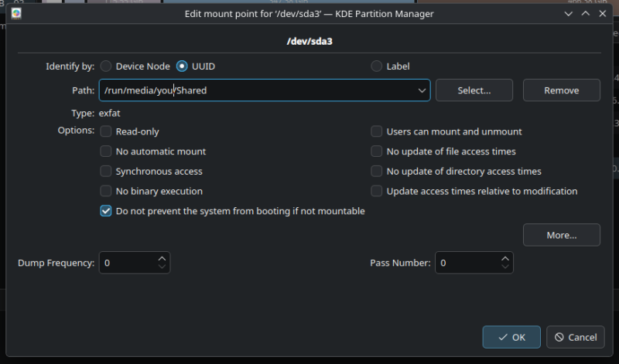Screen dimensions: 619x364
Task: Remove the mount point entry
Action: [562, 90]
